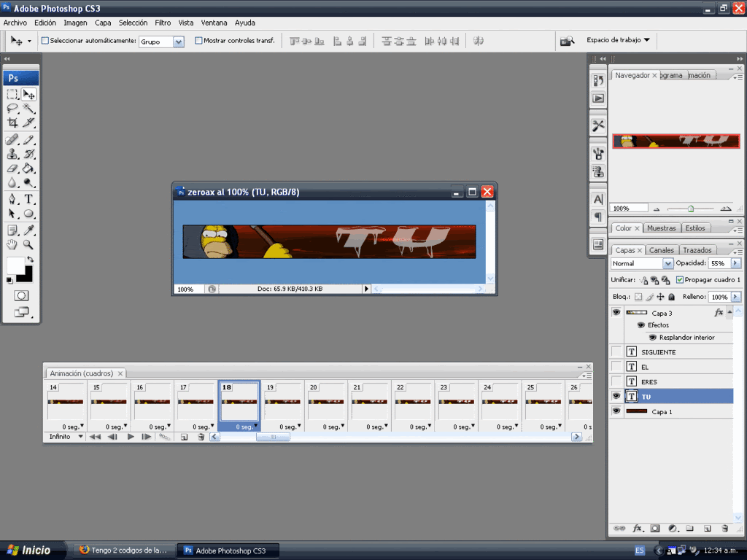Pick the Horizontal Type tool
Viewport: 747px width, 560px height.
point(29,199)
